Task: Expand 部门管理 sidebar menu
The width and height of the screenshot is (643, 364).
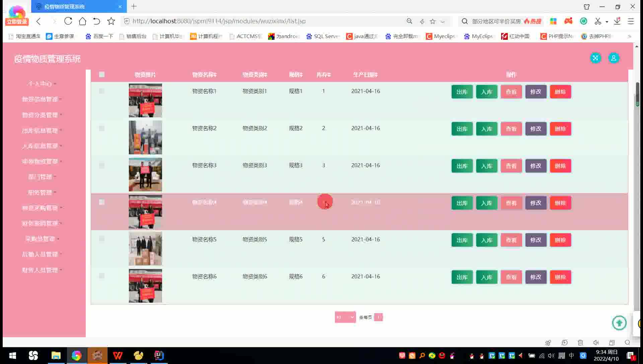Action: 40,177
